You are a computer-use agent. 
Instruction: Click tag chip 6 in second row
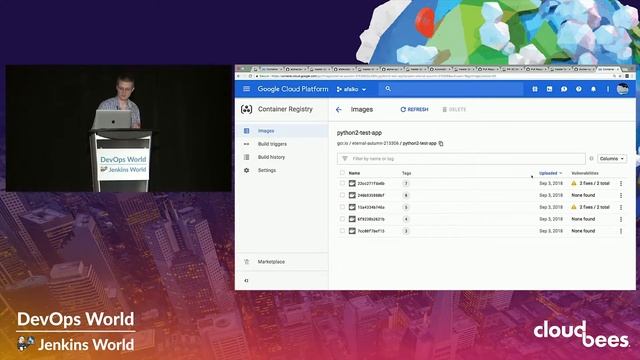pyautogui.click(x=406, y=196)
